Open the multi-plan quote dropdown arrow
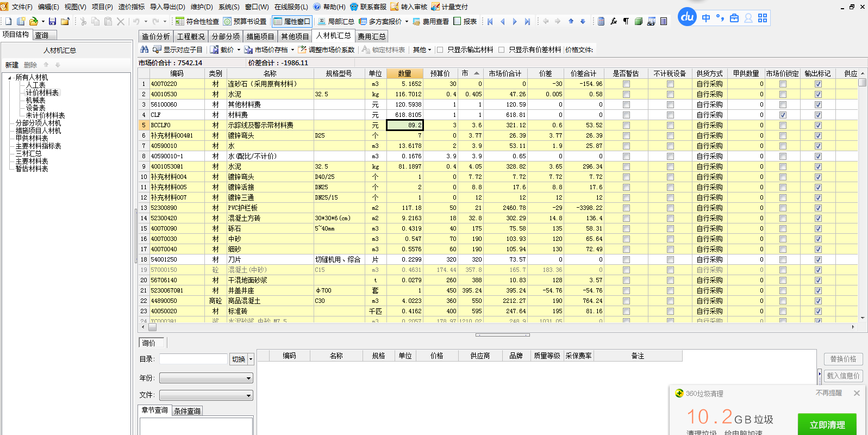868x435 pixels. [x=407, y=22]
